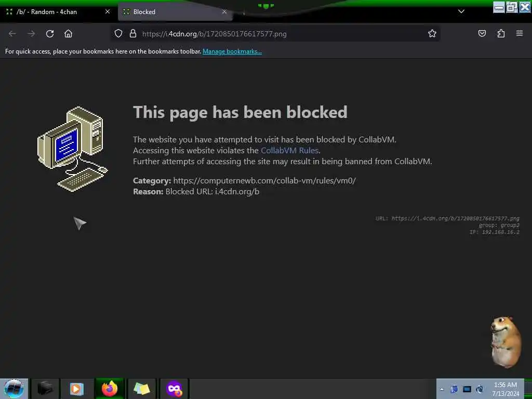Screen dimensions: 532x399
Task: Reload the blocked page
Action: point(50,34)
